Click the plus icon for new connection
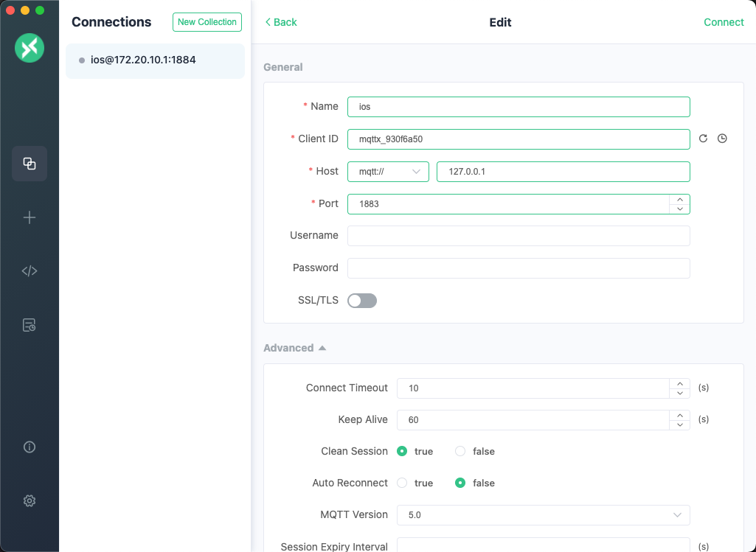Screen dimensions: 756x552 point(30,217)
